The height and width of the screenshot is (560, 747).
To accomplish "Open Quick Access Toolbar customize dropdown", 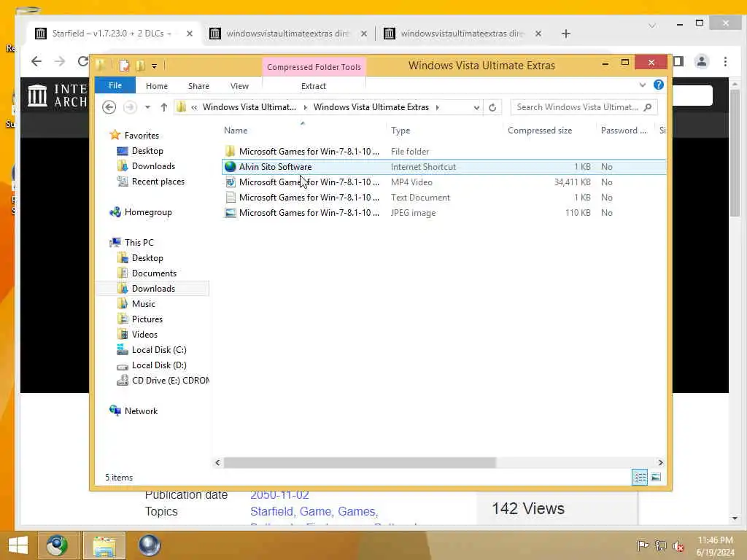I will point(154,66).
